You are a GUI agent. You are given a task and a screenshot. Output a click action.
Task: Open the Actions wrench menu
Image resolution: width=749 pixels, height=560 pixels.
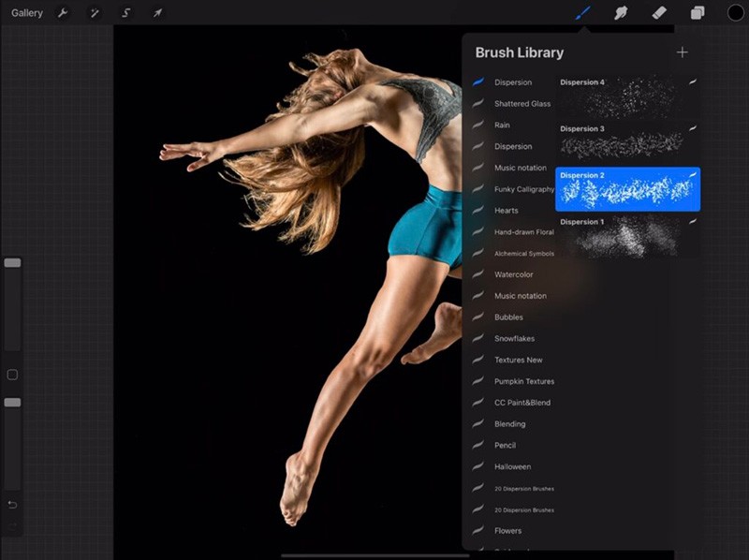(x=63, y=13)
